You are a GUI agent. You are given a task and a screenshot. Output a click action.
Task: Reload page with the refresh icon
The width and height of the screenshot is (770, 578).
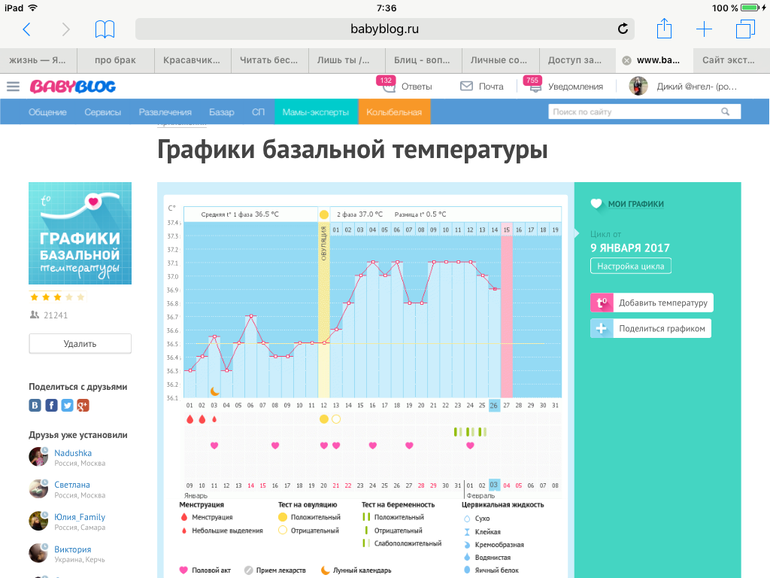[623, 29]
